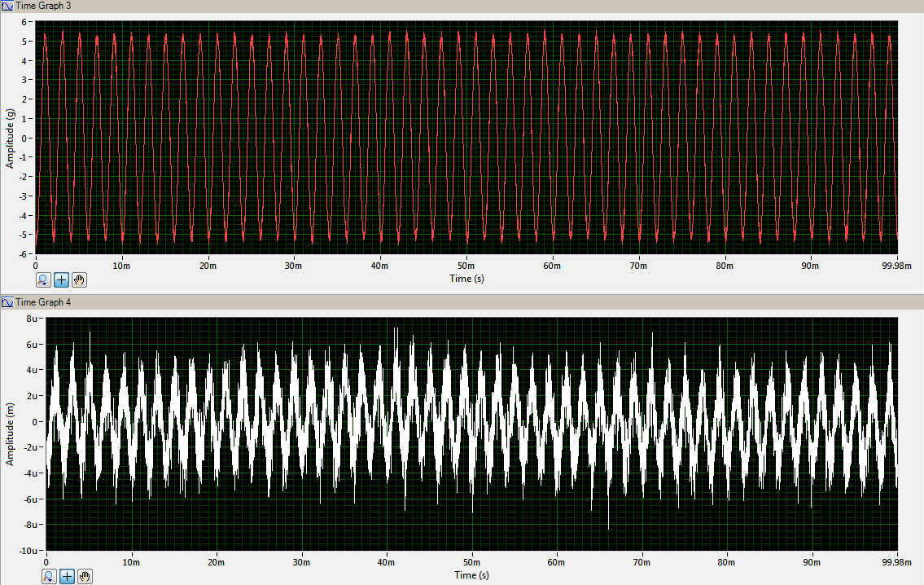Click the Amplitude (g) axis label
924x585 pixels.
(x=10, y=137)
